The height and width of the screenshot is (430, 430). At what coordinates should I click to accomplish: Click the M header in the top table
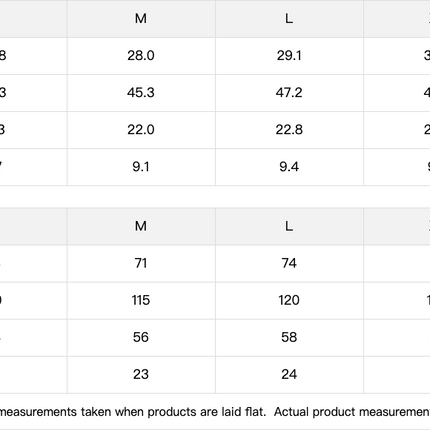(x=141, y=19)
